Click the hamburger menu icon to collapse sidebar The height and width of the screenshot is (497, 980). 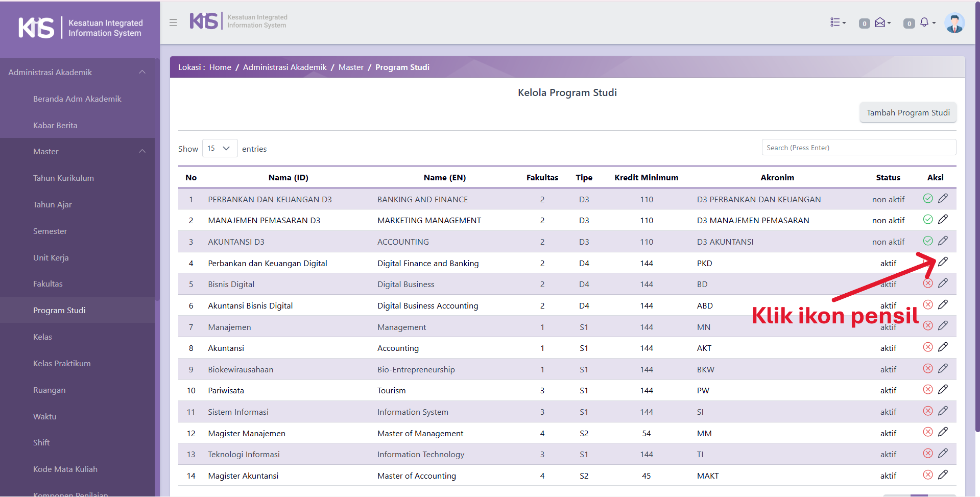pos(173,22)
